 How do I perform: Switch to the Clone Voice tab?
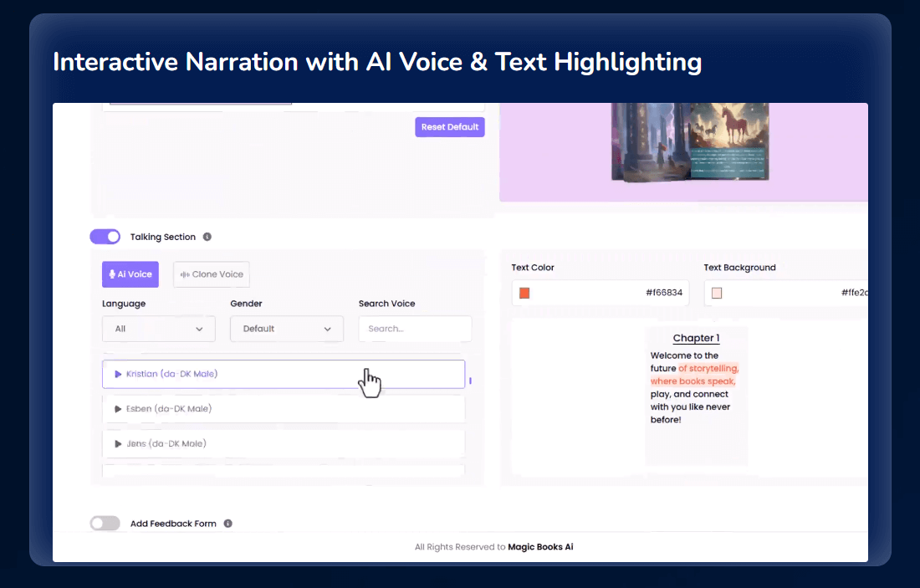coord(212,274)
